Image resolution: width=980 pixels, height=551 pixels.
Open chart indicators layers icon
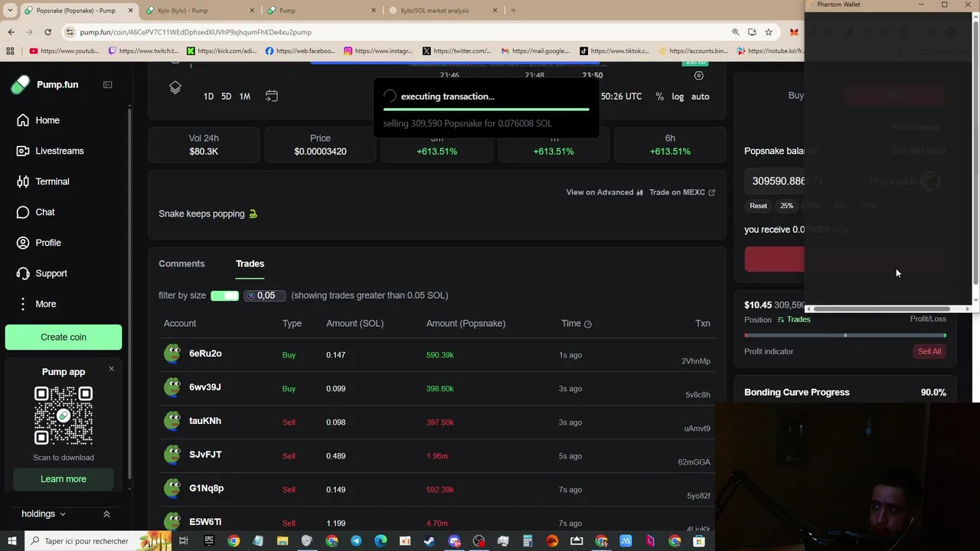pos(175,87)
